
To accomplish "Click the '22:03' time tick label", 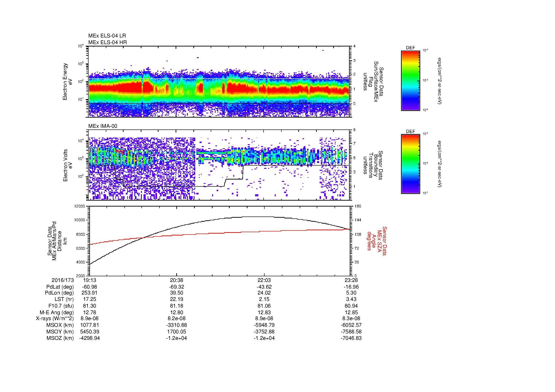I will click(x=264, y=280).
